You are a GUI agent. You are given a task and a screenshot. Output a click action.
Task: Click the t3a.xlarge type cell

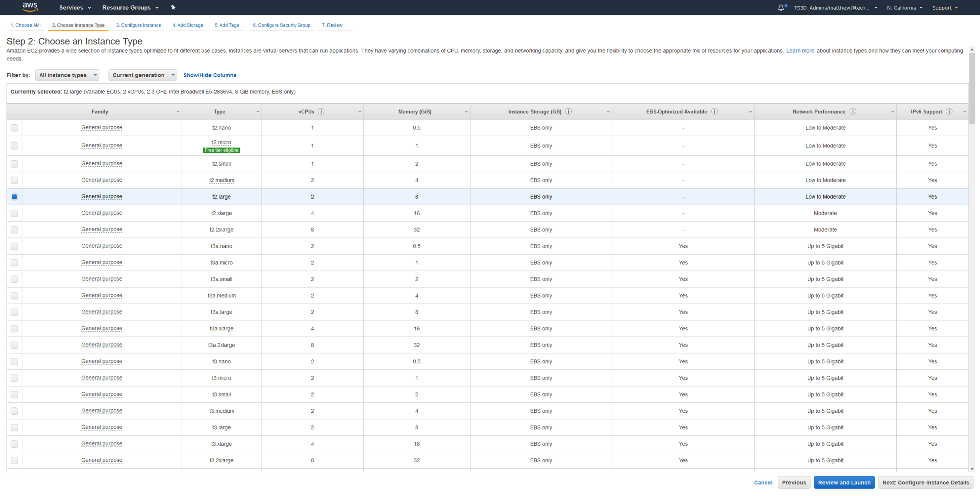point(222,328)
